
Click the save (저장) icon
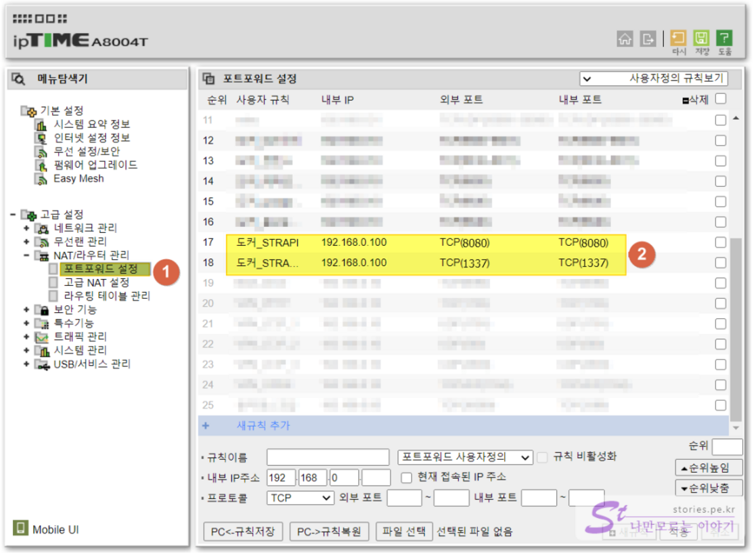(x=702, y=38)
